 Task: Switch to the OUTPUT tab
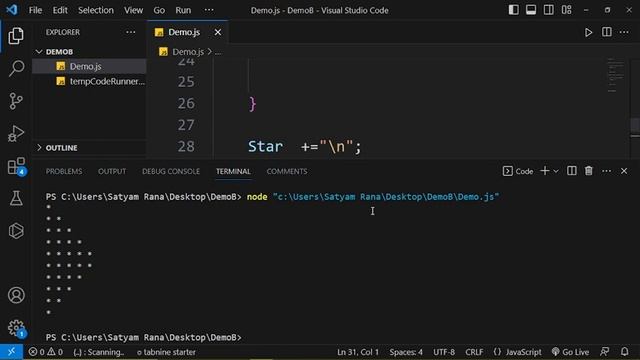pyautogui.click(x=112, y=171)
